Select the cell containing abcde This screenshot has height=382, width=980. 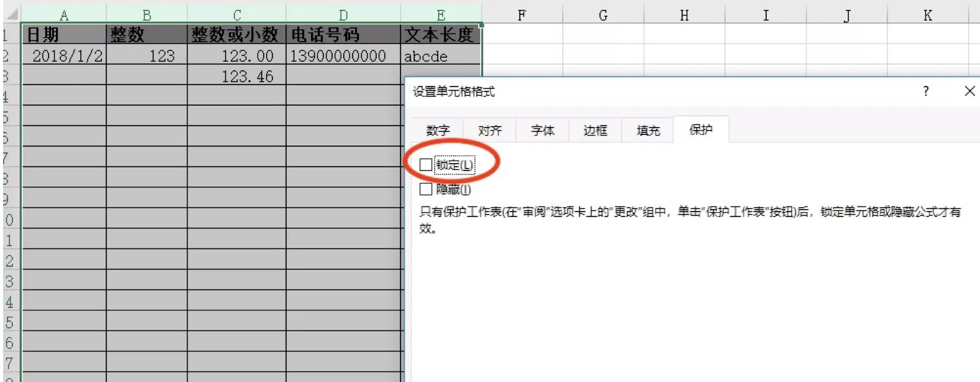click(x=441, y=55)
